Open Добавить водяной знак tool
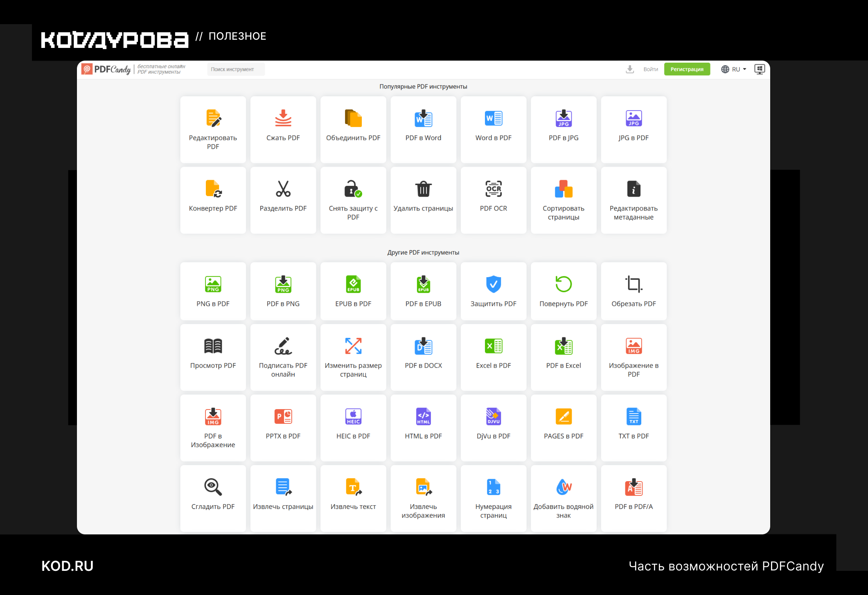The width and height of the screenshot is (868, 595). 564,498
